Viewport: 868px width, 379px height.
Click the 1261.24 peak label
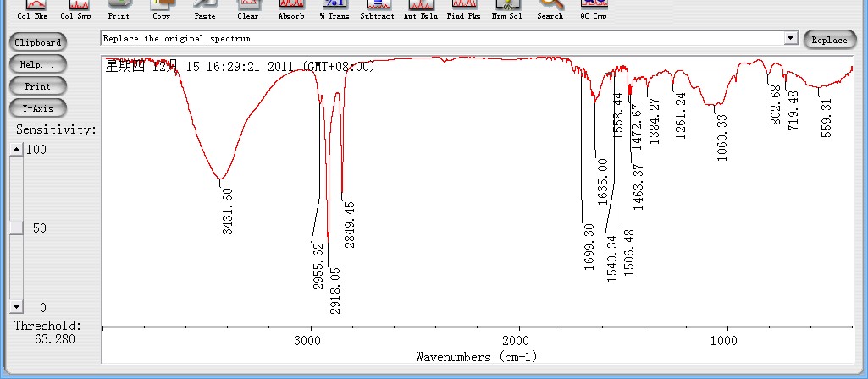pos(680,115)
